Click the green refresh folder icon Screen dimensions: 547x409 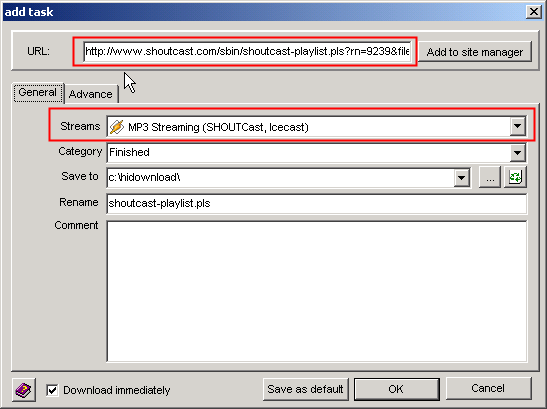[515, 177]
